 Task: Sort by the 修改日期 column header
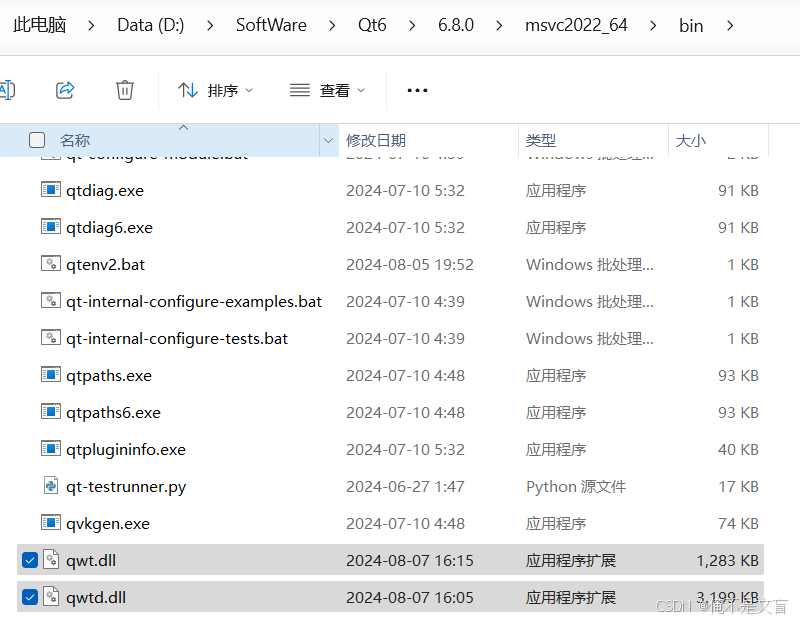(376, 140)
